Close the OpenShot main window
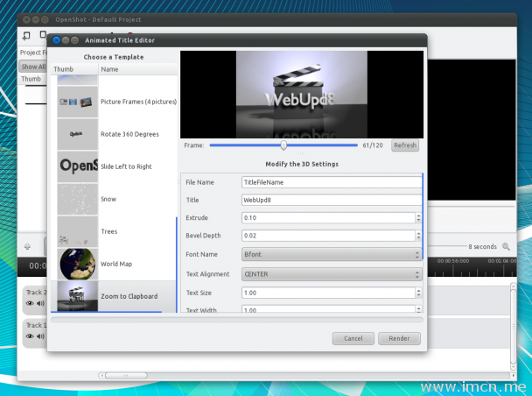Screen dimensions: 532x396 26,19
